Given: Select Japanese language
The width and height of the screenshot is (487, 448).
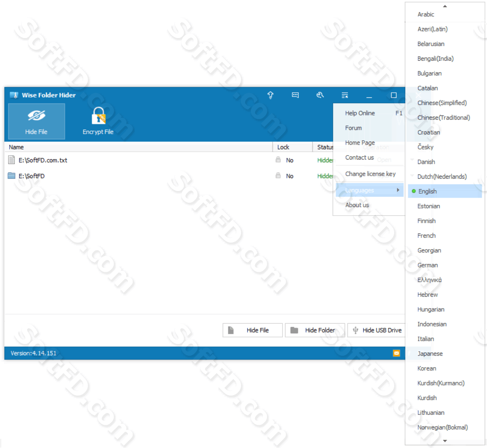Looking at the screenshot, I should (445, 354).
